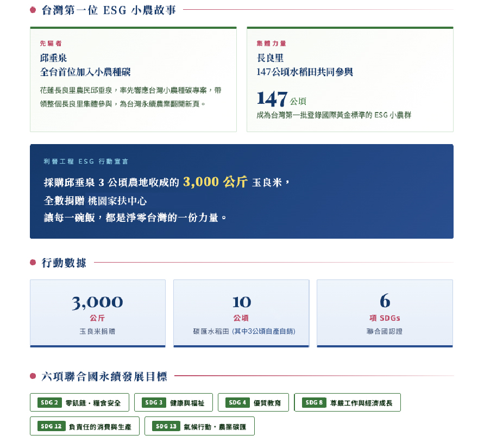Click the yellow 3,000 公斤 highlighted text
The height and width of the screenshot is (448, 484).
[x=215, y=182]
